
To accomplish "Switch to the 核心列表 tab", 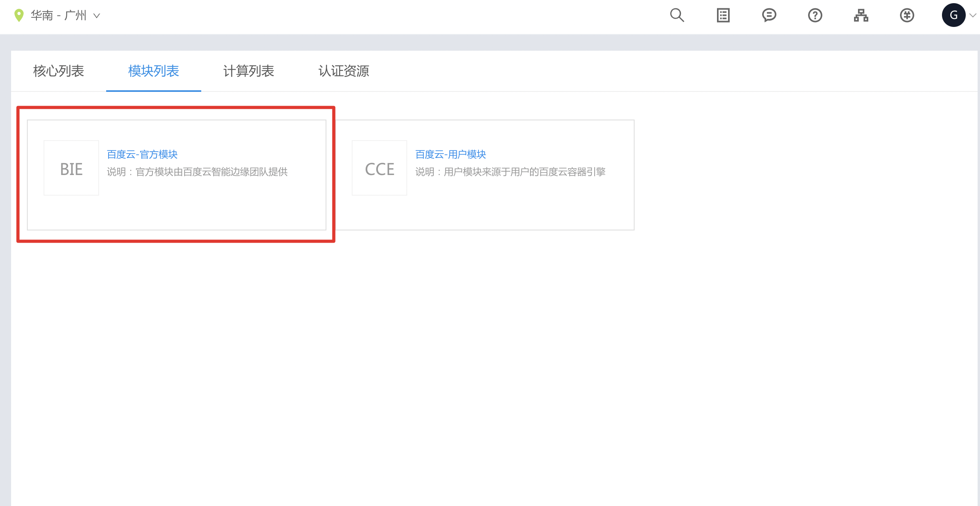I will [x=59, y=71].
